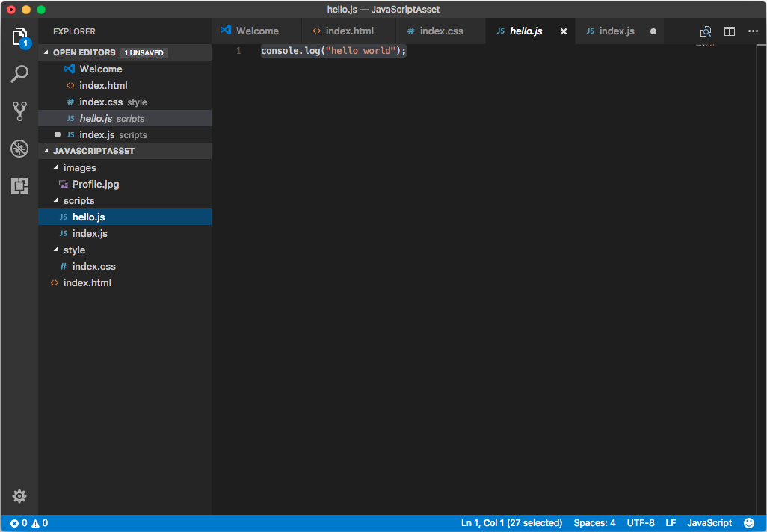Select index.css style in Open Editors

point(125,102)
